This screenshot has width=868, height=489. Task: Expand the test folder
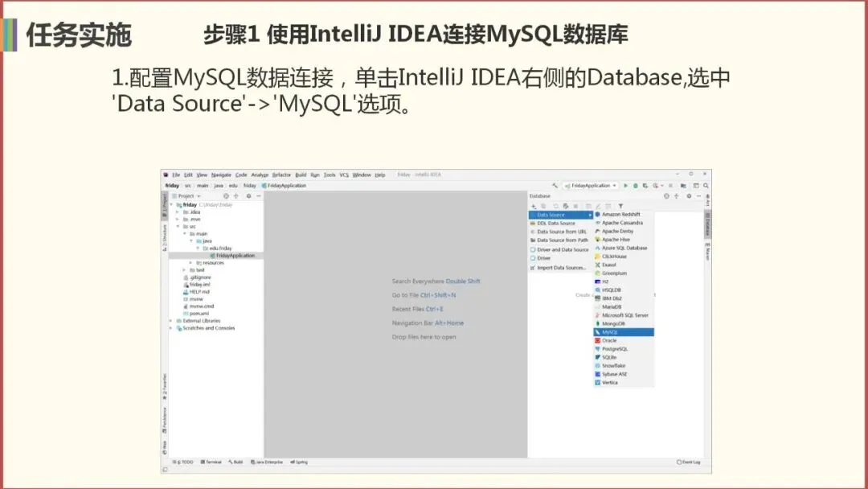click(185, 269)
